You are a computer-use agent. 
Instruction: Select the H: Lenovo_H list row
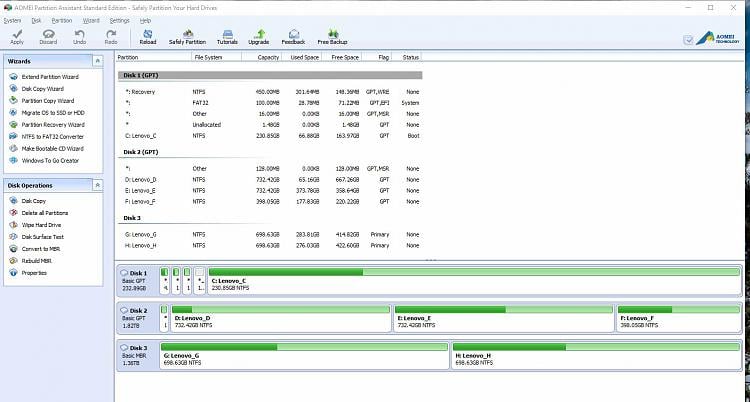click(x=270, y=246)
